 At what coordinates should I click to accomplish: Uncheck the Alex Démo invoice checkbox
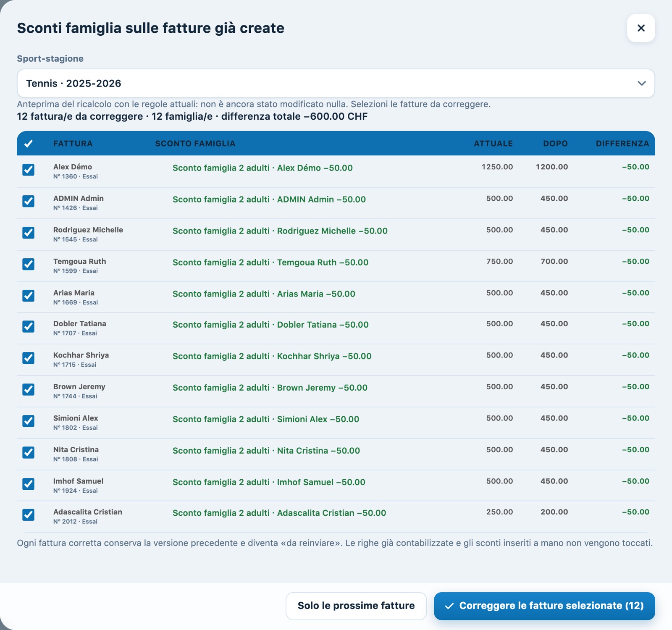pyautogui.click(x=29, y=170)
